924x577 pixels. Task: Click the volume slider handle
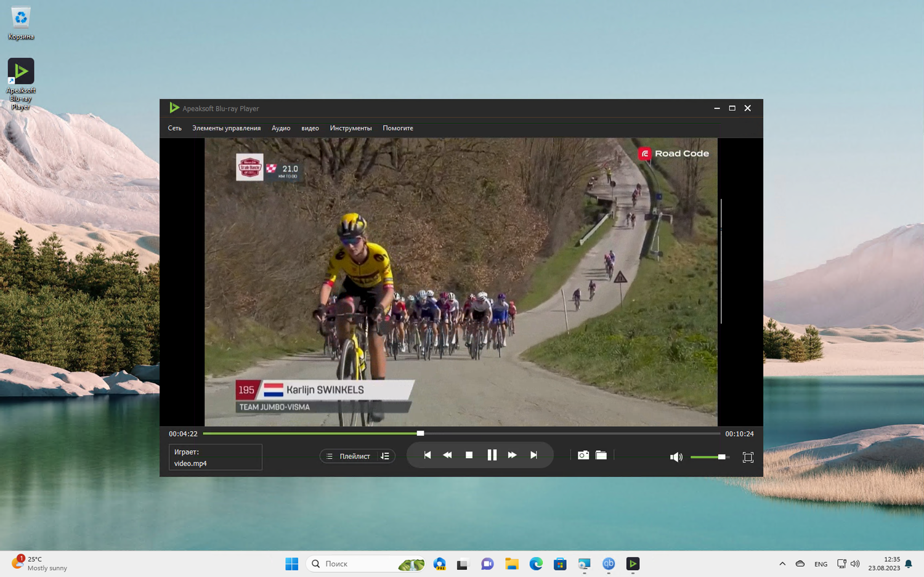tap(721, 457)
